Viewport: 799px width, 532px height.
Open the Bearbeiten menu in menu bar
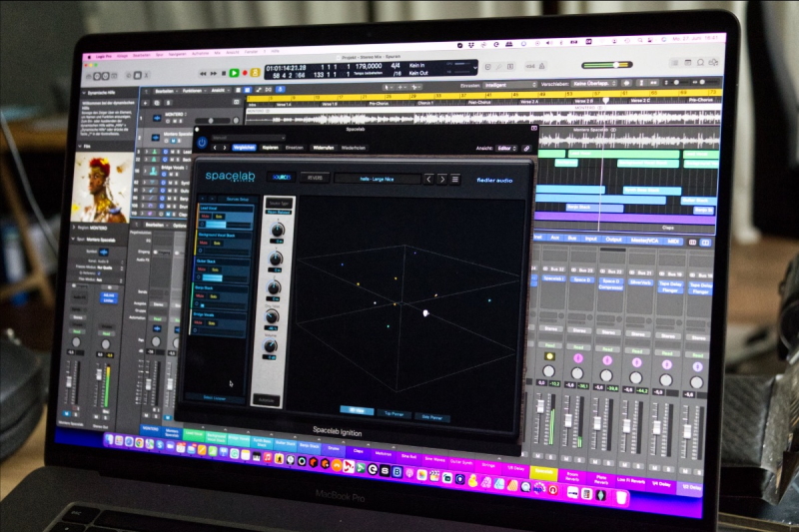141,55
